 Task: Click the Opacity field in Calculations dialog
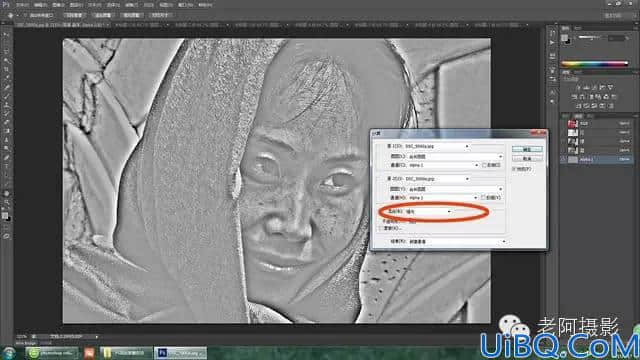click(413, 222)
